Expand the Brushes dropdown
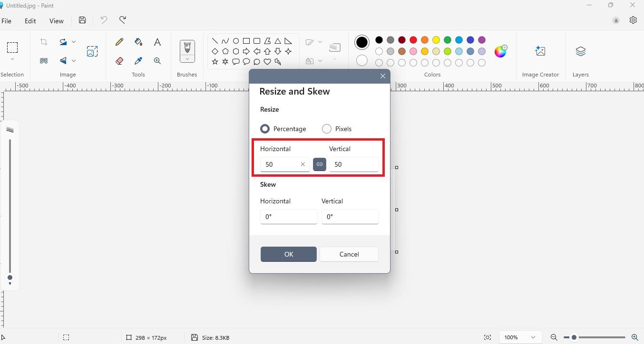Image resolution: width=644 pixels, height=344 pixels. (187, 59)
